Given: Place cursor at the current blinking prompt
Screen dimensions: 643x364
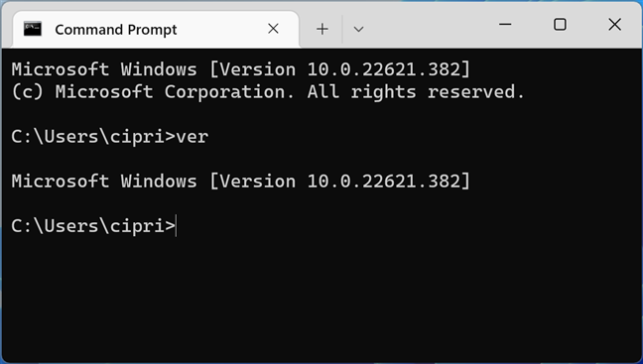Looking at the screenshot, I should [177, 226].
